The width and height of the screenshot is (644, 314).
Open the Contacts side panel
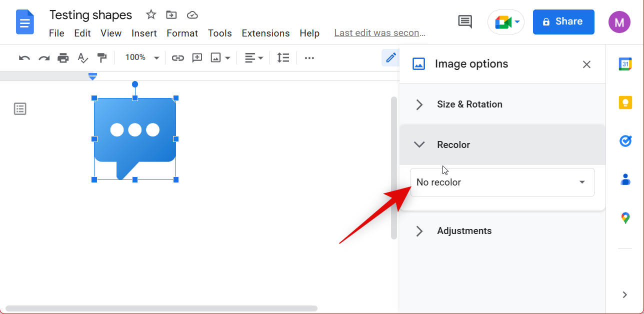click(x=625, y=179)
